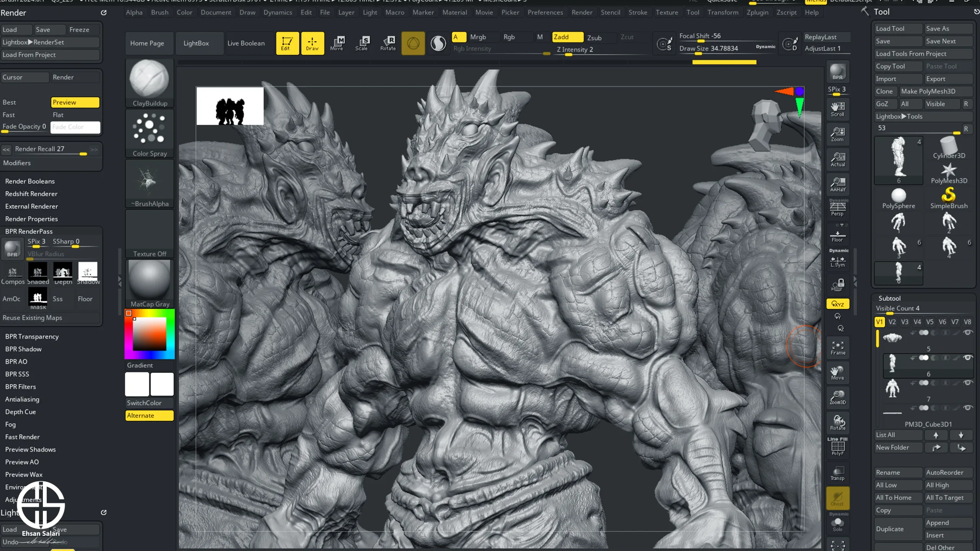Open the Material menu
980x551 pixels.
click(454, 12)
